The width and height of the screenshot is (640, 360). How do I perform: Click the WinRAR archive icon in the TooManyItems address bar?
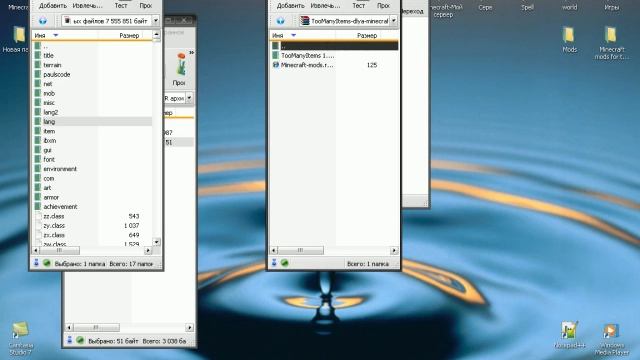304,20
